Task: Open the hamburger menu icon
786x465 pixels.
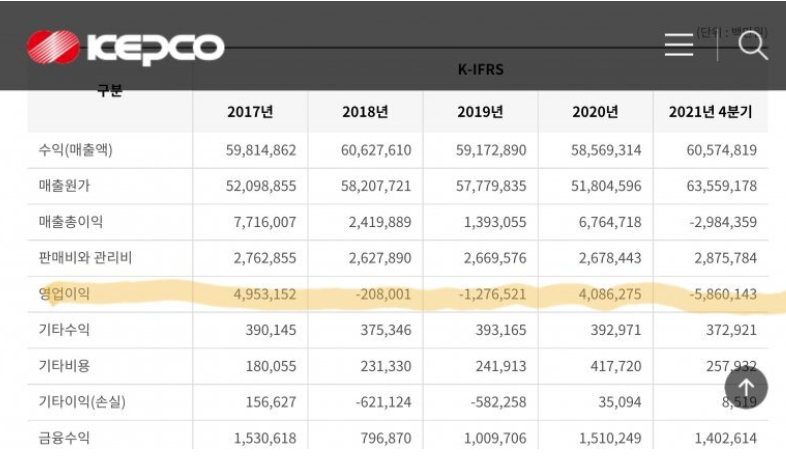Action: click(x=679, y=45)
